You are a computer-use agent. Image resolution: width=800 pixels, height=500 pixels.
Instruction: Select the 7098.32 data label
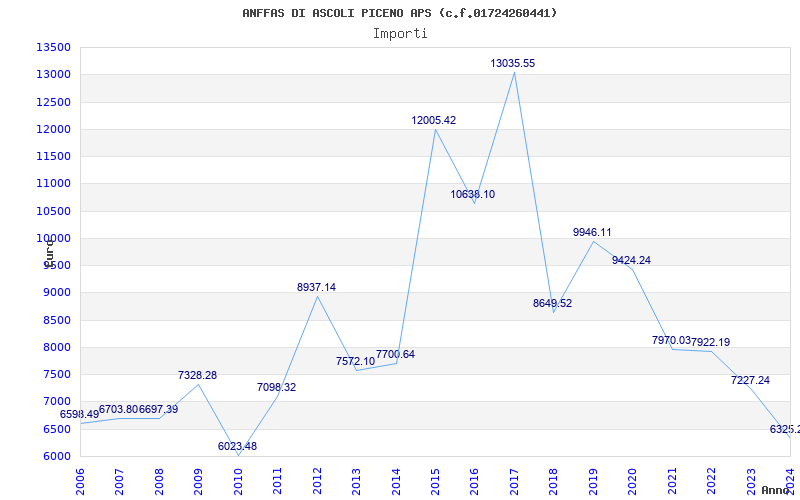pyautogui.click(x=277, y=388)
